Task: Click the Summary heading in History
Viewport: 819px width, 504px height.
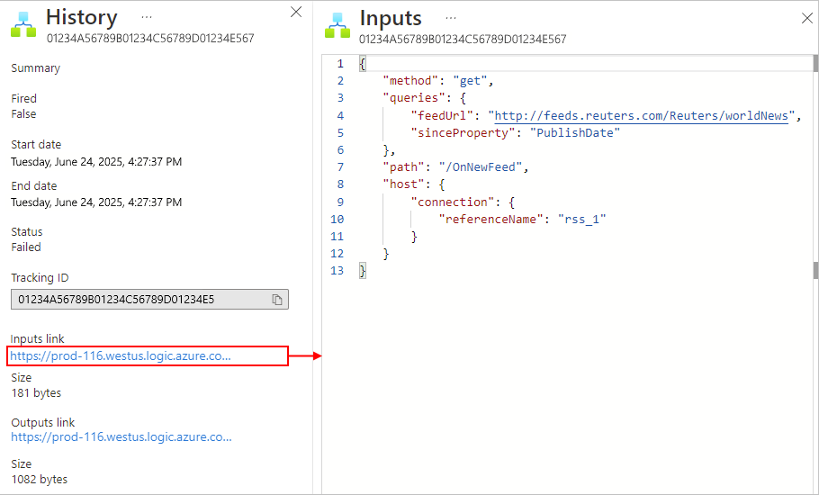Action: [x=35, y=68]
